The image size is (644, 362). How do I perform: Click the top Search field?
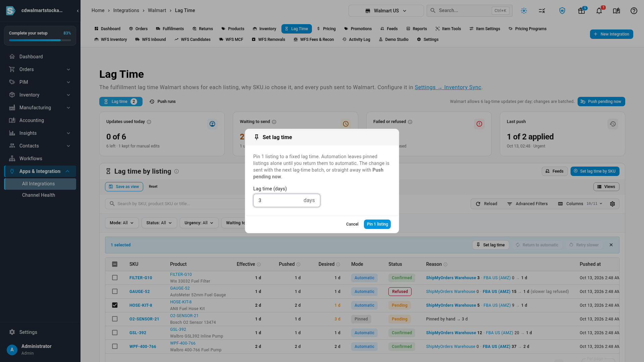[x=469, y=11]
